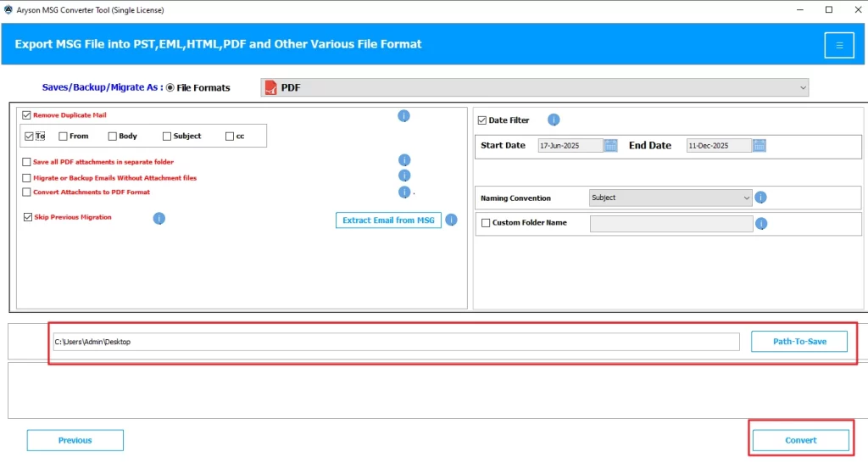Enable the Body checkbox
The width and height of the screenshot is (868, 463).
113,137
